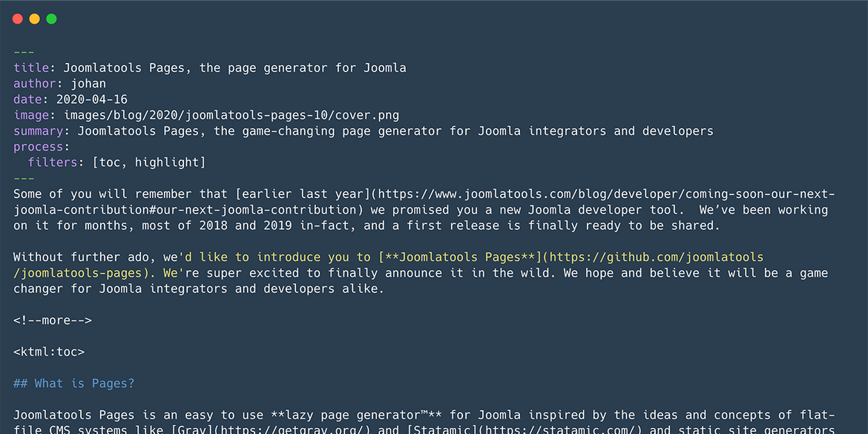Click the red close window button
Screen dimensions: 868x434
17,19
